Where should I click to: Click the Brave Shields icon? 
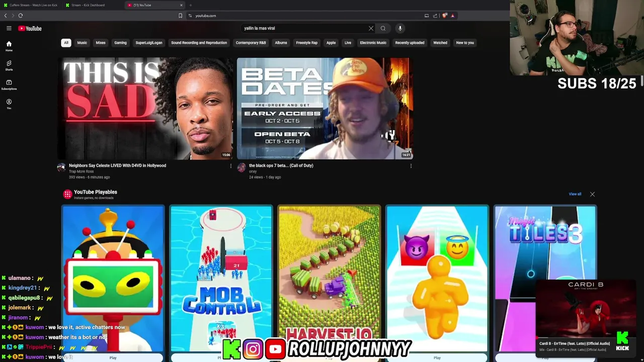point(445,16)
